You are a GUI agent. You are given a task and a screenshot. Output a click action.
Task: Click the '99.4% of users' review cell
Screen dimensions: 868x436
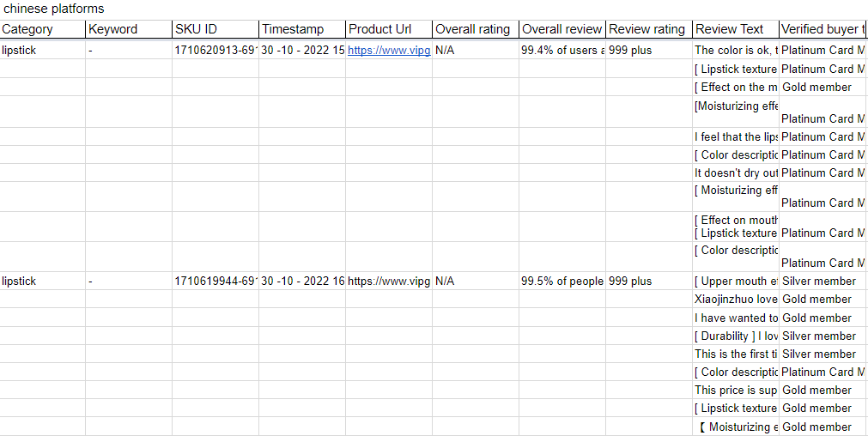562,51
